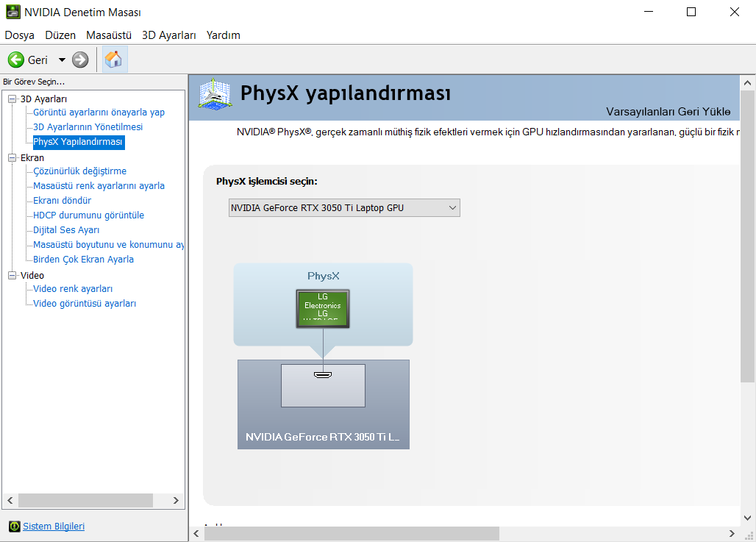Select PhysX Yapılandırması tree item
756x542 pixels.
tap(78, 142)
